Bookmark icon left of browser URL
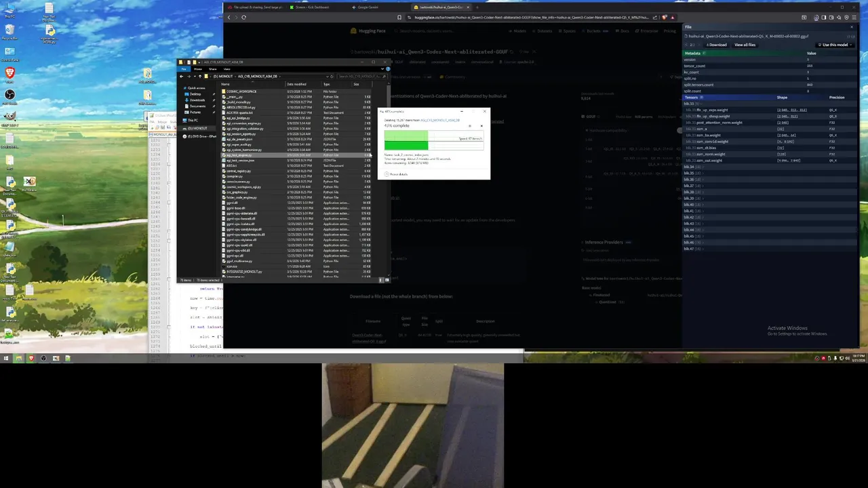The height and width of the screenshot is (488, 868). pyautogui.click(x=399, y=17)
